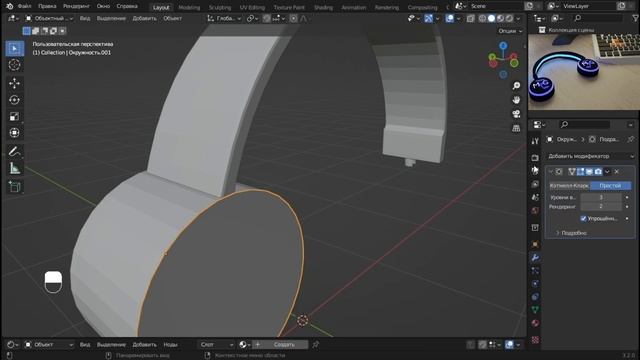Select the Простой subdivision type button
The height and width of the screenshot is (360, 640).
pos(610,186)
